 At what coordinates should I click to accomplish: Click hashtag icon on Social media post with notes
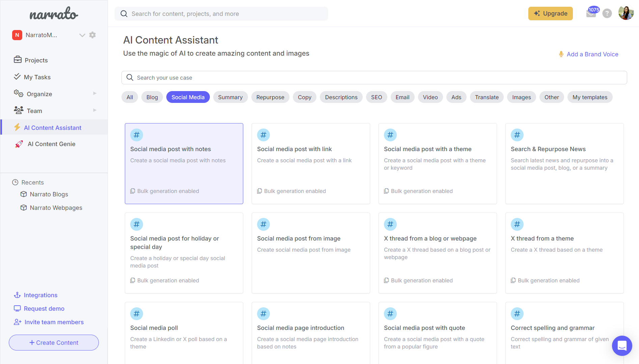[x=137, y=135]
